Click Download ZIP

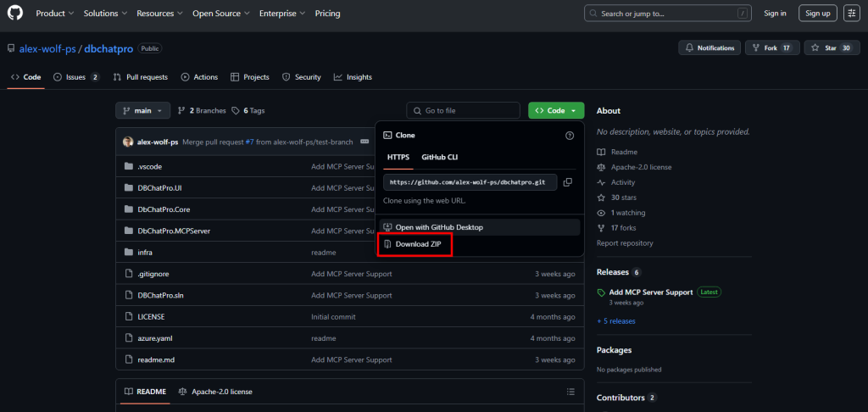(x=418, y=244)
